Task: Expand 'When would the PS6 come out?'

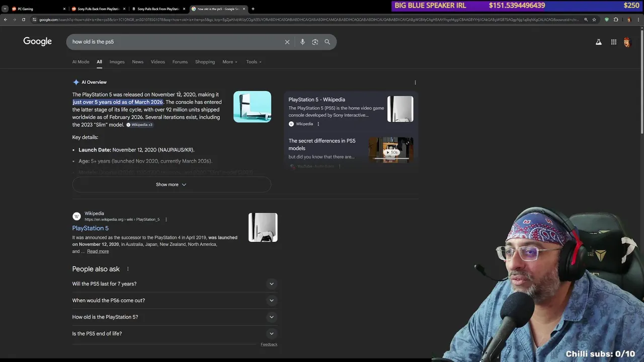Action: (x=175, y=301)
